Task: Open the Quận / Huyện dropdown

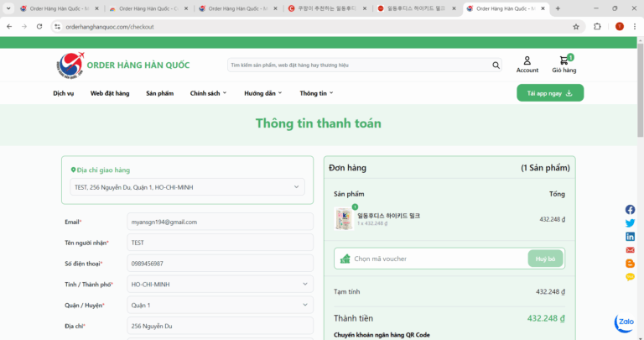Action: (220, 305)
